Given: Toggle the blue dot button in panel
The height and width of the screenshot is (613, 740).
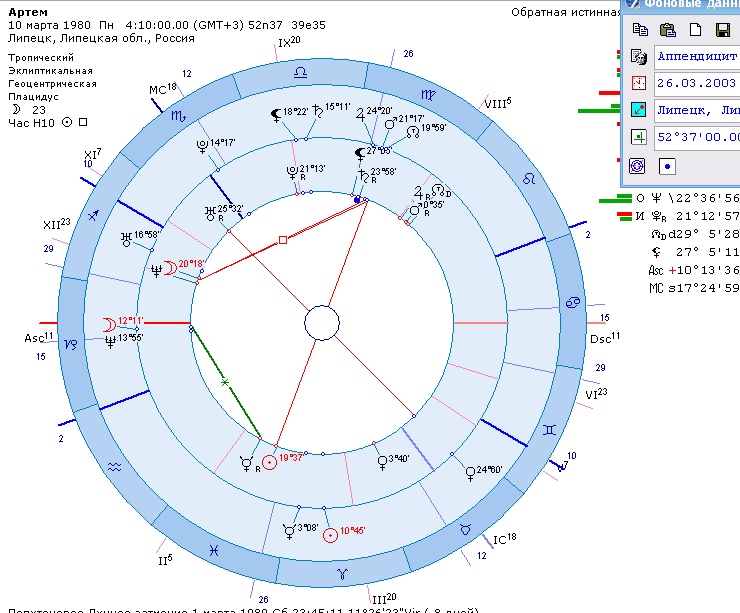Looking at the screenshot, I should [x=667, y=165].
